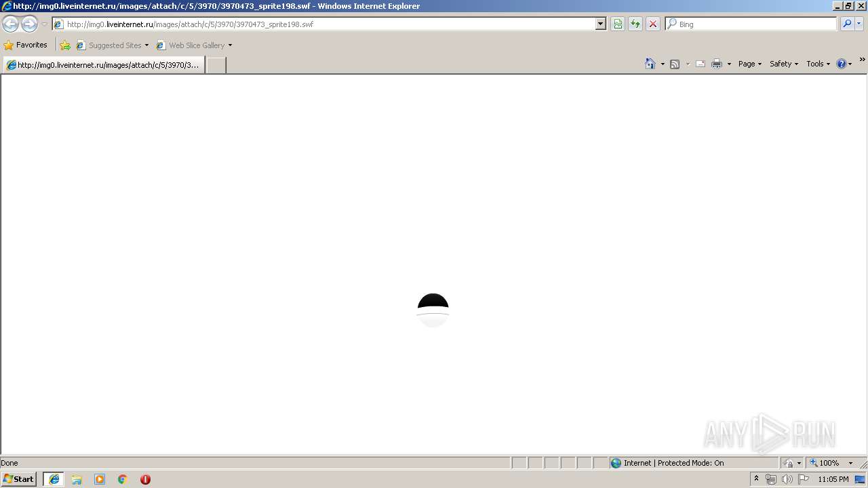Click the network connection tray icon
The image size is (868, 488).
(x=770, y=479)
